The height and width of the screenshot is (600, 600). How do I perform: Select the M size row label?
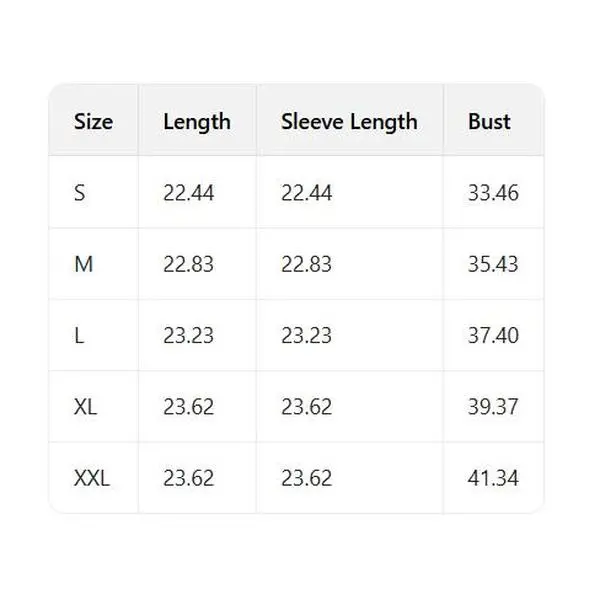pyautogui.click(x=83, y=264)
